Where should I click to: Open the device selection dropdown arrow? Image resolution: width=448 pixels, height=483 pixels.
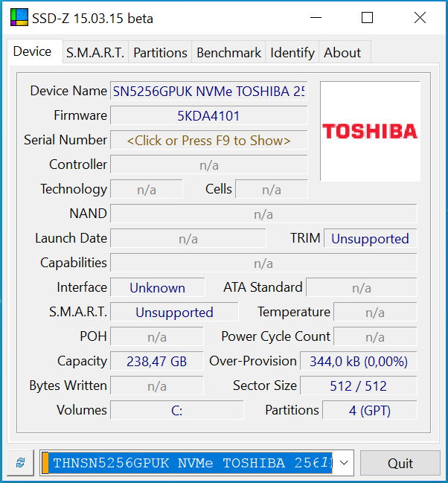(x=344, y=462)
